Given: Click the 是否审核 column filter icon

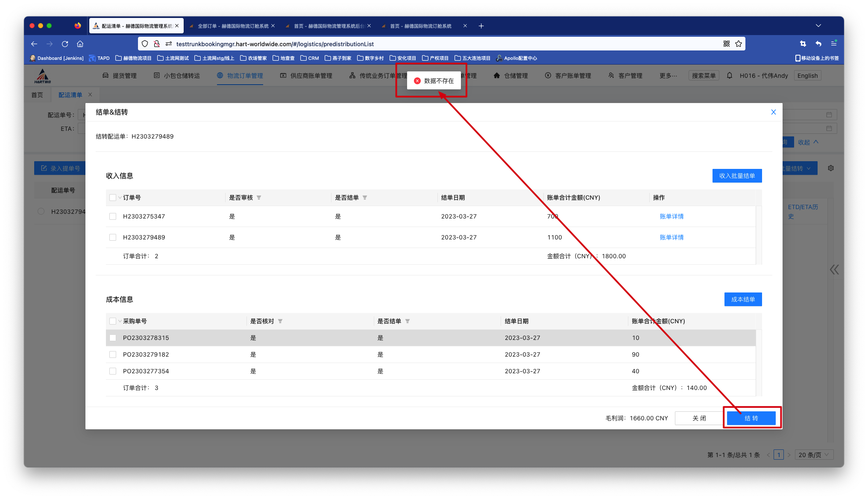Looking at the screenshot, I should (259, 198).
